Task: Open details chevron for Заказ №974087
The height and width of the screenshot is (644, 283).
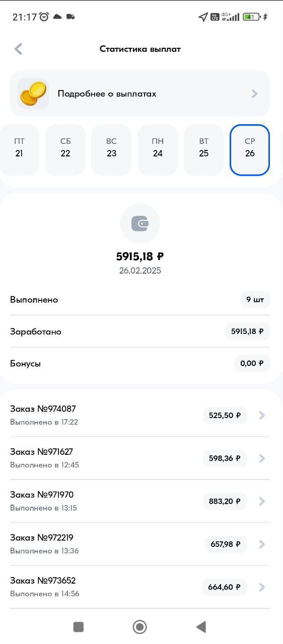Action: 262,416
